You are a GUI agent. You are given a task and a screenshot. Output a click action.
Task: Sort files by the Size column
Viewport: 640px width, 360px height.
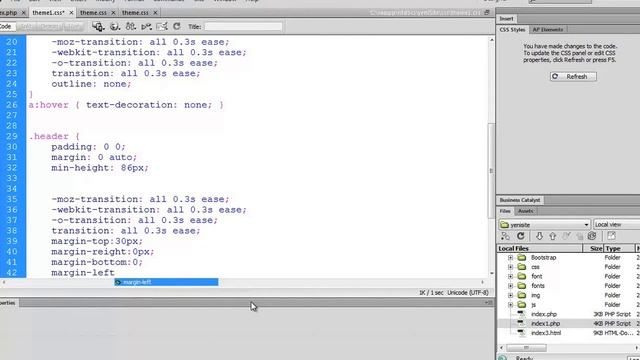[593, 248]
